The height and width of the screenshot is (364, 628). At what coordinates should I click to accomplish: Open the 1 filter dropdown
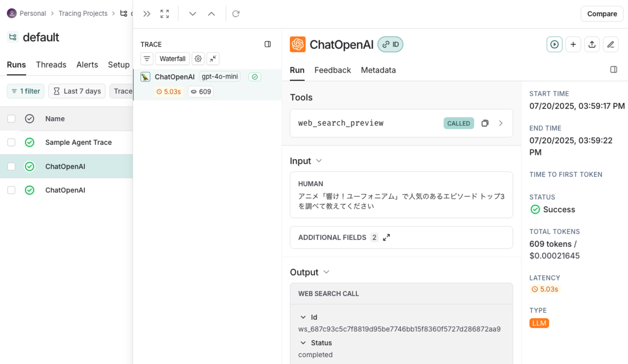(x=26, y=91)
